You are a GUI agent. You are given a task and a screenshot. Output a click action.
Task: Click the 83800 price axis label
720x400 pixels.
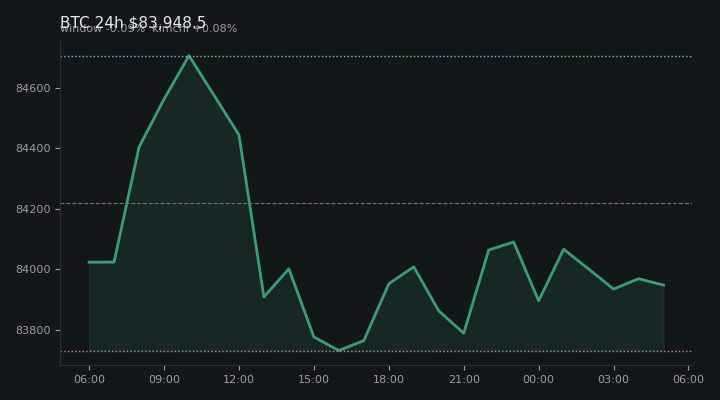pos(33,330)
